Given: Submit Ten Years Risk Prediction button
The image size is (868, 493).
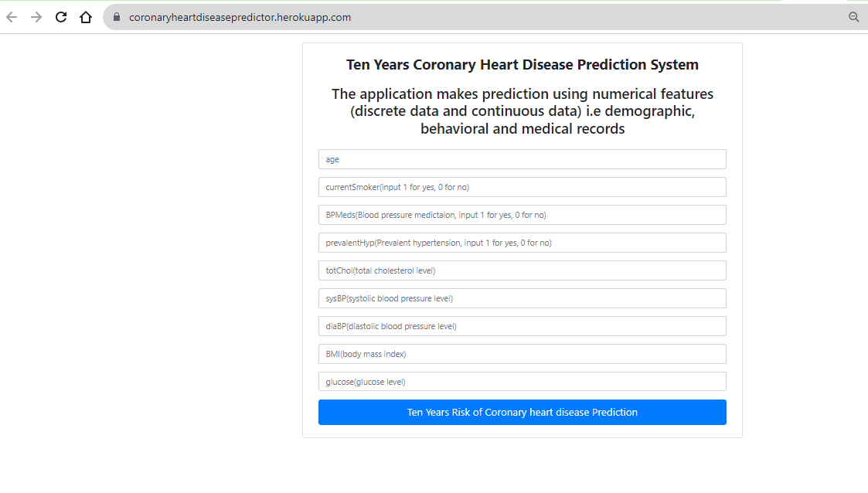Looking at the screenshot, I should pyautogui.click(x=522, y=412).
